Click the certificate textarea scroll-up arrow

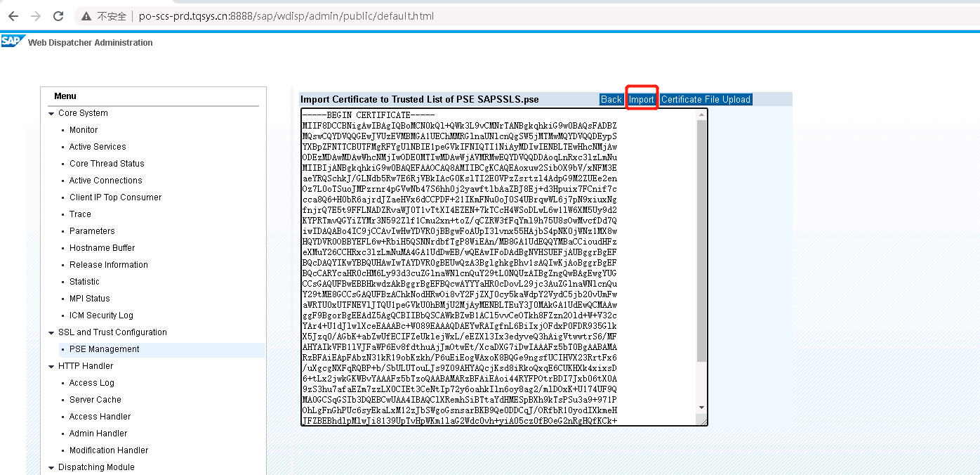pos(701,115)
